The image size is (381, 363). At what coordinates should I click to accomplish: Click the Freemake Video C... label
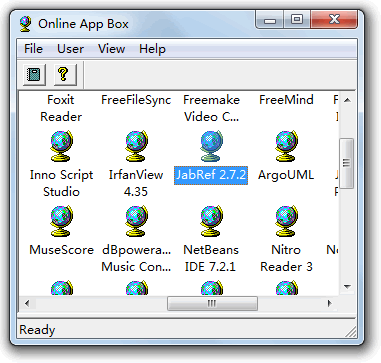click(x=211, y=108)
